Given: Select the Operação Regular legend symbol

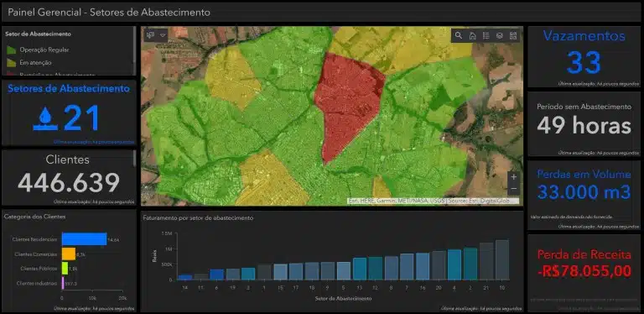Looking at the screenshot, I should 11,50.
